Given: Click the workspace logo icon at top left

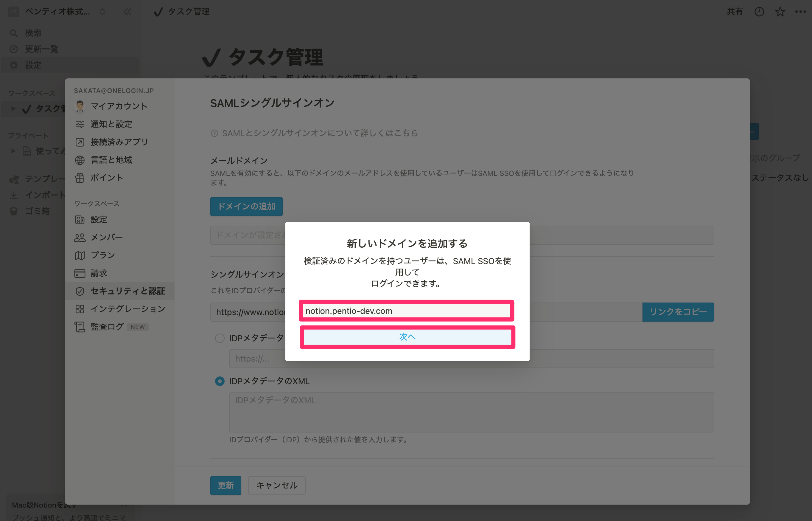Looking at the screenshot, I should (13, 12).
